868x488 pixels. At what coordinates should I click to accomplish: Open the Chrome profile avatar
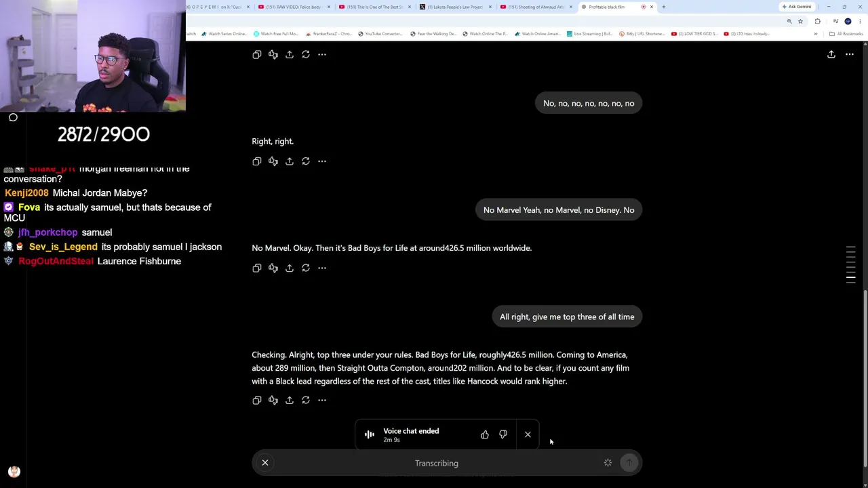(848, 21)
